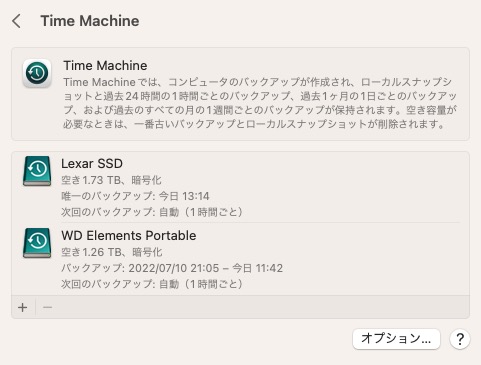Remove selected disk with minus button
This screenshot has width=481, height=365.
pos(47,307)
